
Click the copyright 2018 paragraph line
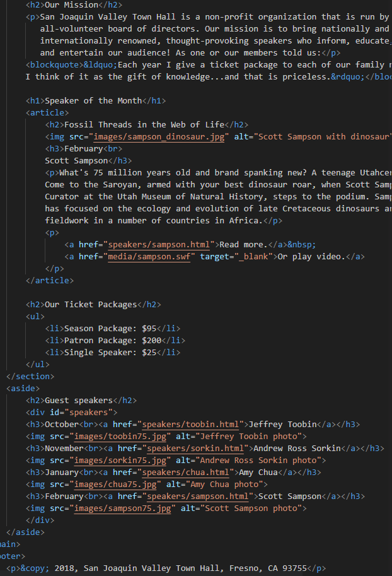point(176,568)
